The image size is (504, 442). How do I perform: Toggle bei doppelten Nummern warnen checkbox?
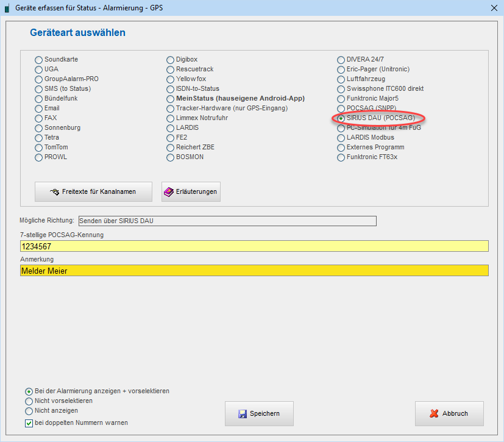29,423
